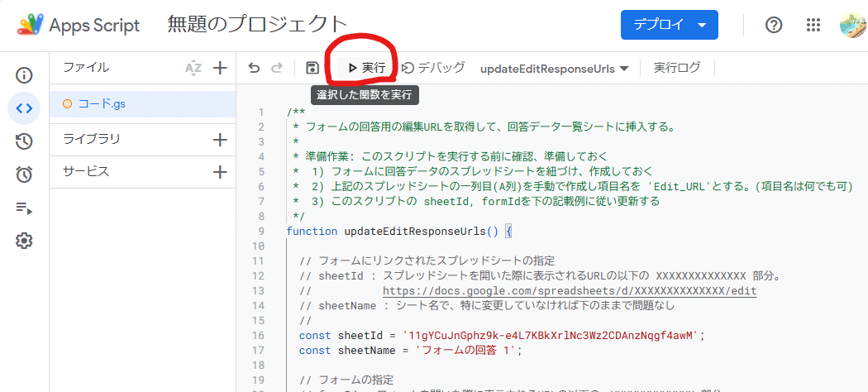Open the Google apps grid
The image size is (868, 392).
[813, 25]
